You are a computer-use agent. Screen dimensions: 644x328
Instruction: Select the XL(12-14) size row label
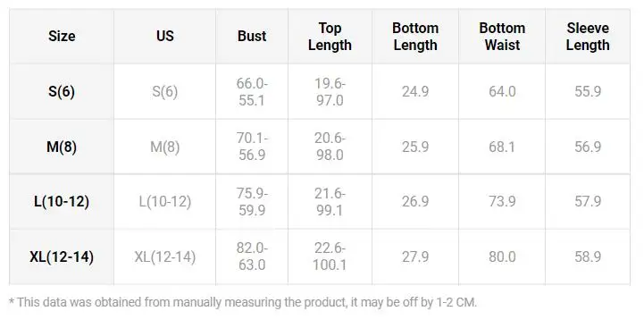pyautogui.click(x=62, y=257)
